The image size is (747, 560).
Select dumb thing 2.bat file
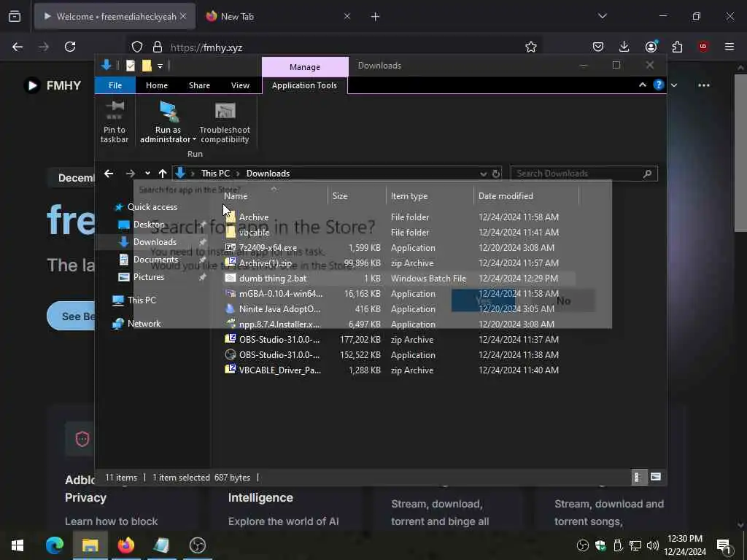[399, 278]
